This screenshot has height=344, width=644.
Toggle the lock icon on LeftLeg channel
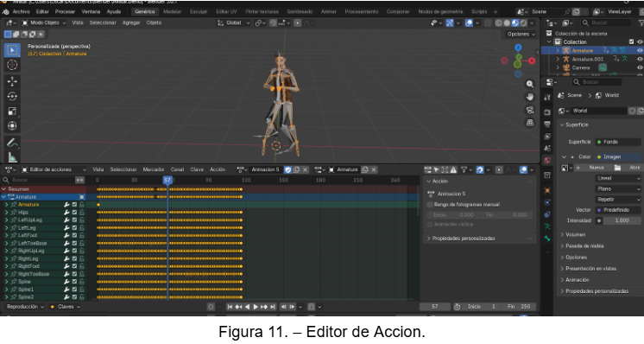click(x=82, y=227)
